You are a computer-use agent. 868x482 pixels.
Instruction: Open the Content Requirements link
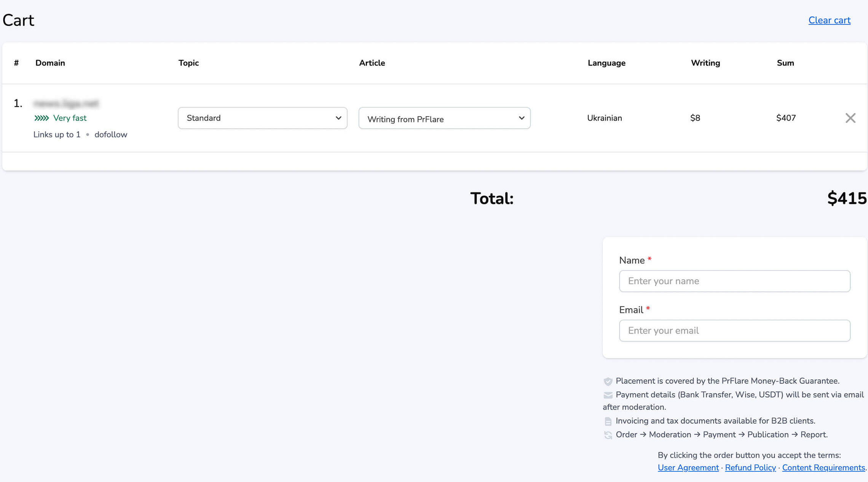(823, 468)
